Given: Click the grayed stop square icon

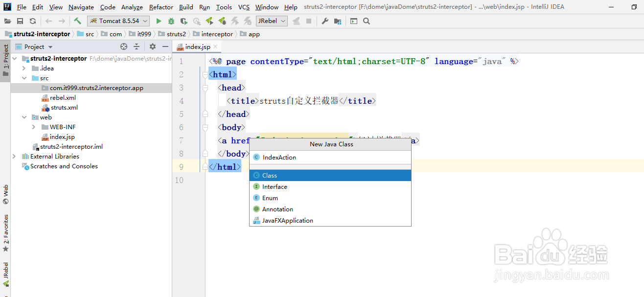Looking at the screenshot, I should tap(309, 21).
